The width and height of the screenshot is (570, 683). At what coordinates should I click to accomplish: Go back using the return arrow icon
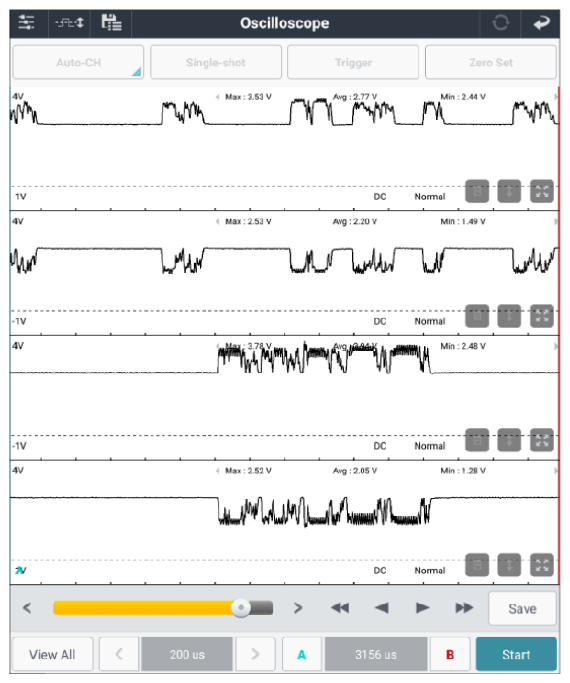pos(541,23)
